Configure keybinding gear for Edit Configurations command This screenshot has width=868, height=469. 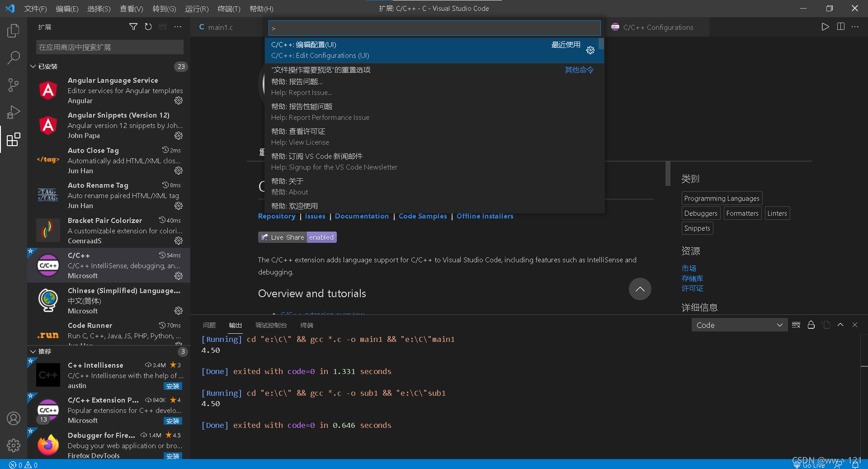pyautogui.click(x=590, y=50)
